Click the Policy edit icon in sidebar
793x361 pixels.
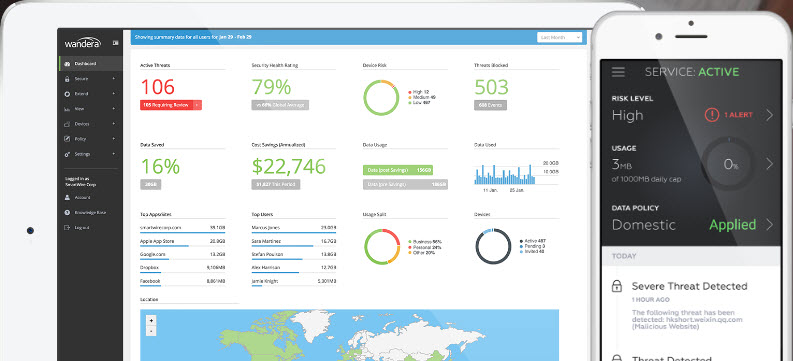(67, 139)
